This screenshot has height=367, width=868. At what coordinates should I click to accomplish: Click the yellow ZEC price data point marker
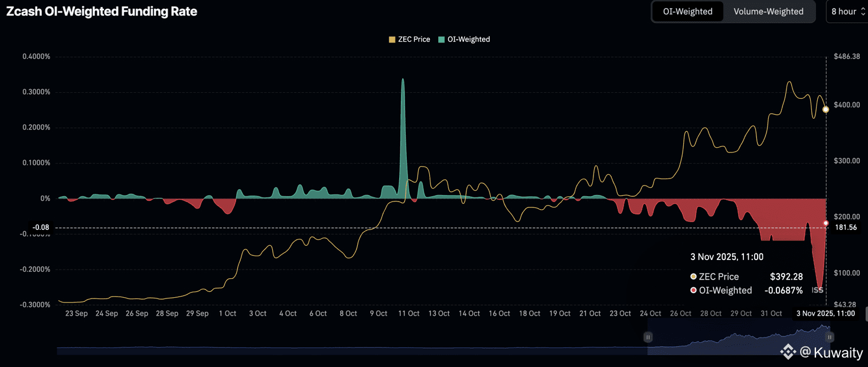point(825,109)
